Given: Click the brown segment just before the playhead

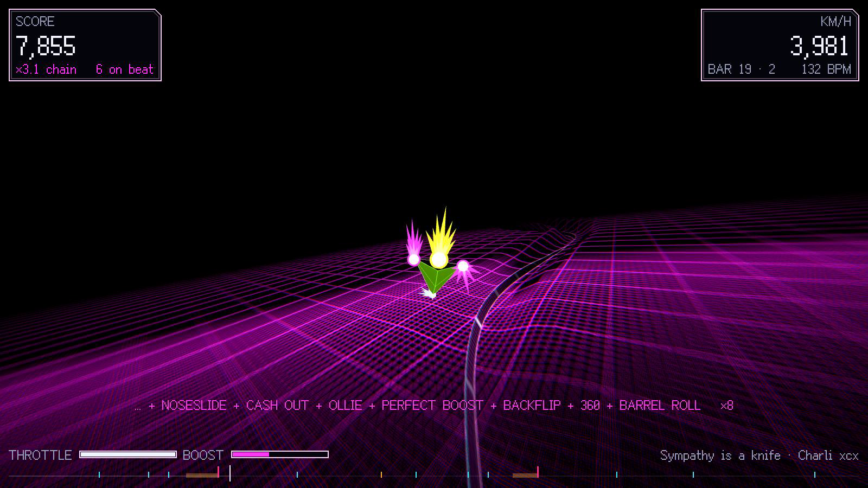Looking at the screenshot, I should coord(202,476).
